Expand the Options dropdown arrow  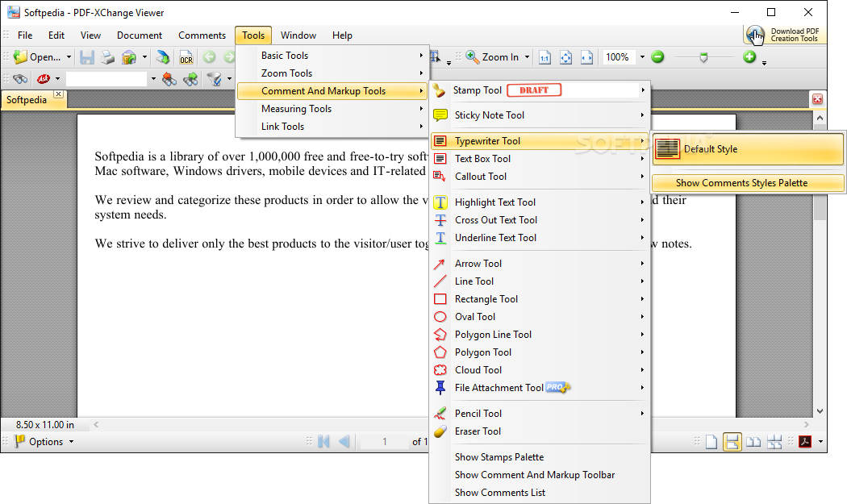coord(71,442)
